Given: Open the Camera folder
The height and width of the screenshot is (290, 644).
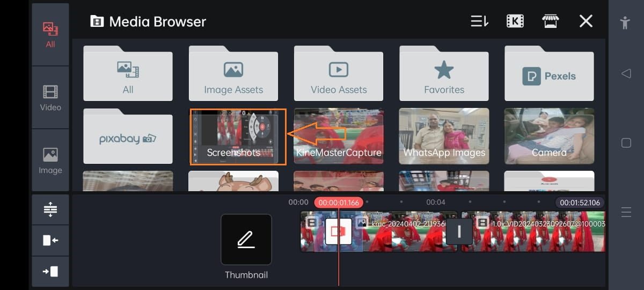Looking at the screenshot, I should pos(548,137).
